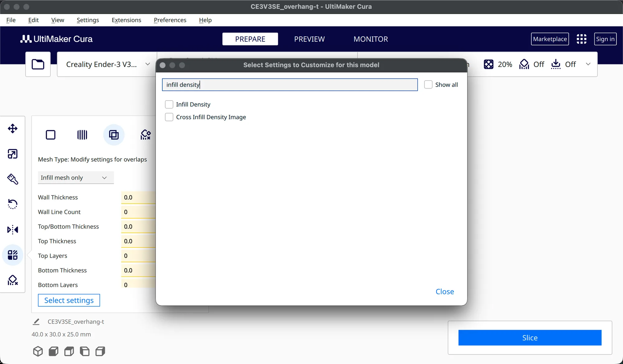This screenshot has height=364, width=623.
Task: Select the Move tool in left toolbar
Action: 12,129
